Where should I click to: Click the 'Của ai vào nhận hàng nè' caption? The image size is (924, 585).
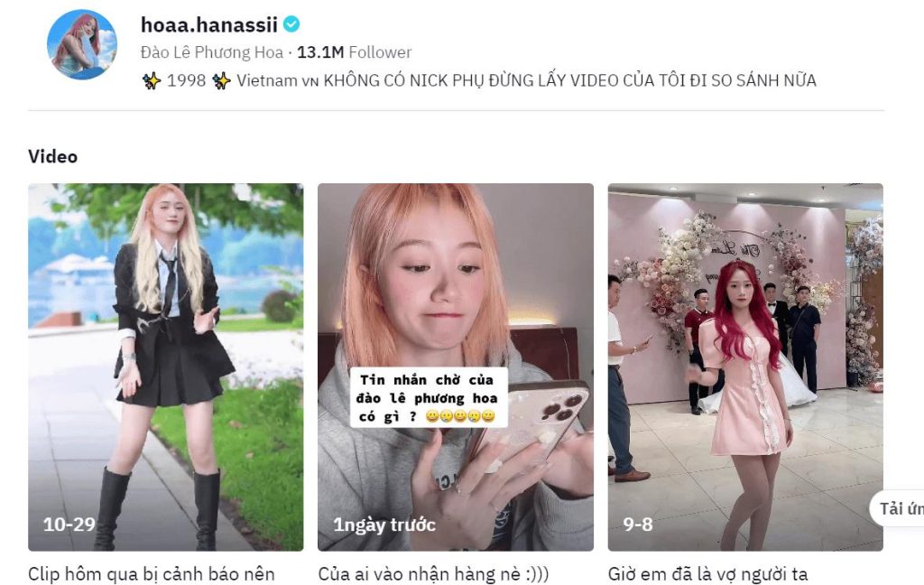point(433,574)
